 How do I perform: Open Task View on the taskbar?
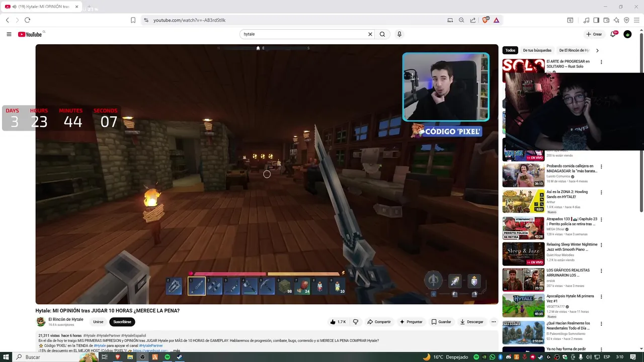[105, 357]
